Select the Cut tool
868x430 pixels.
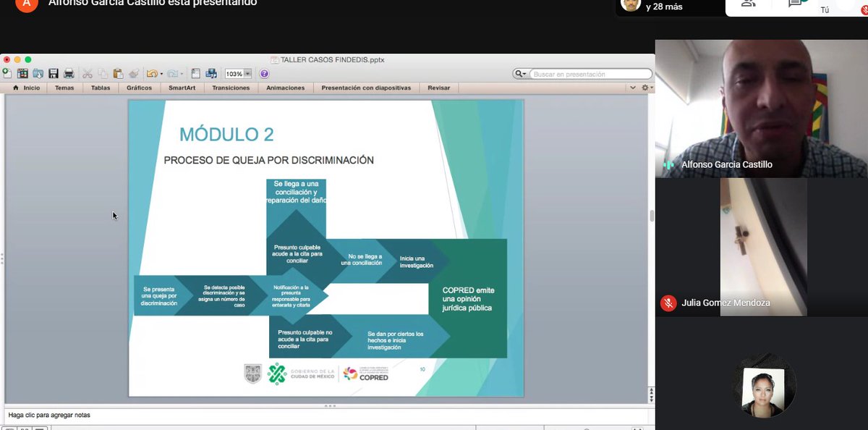[x=87, y=72]
